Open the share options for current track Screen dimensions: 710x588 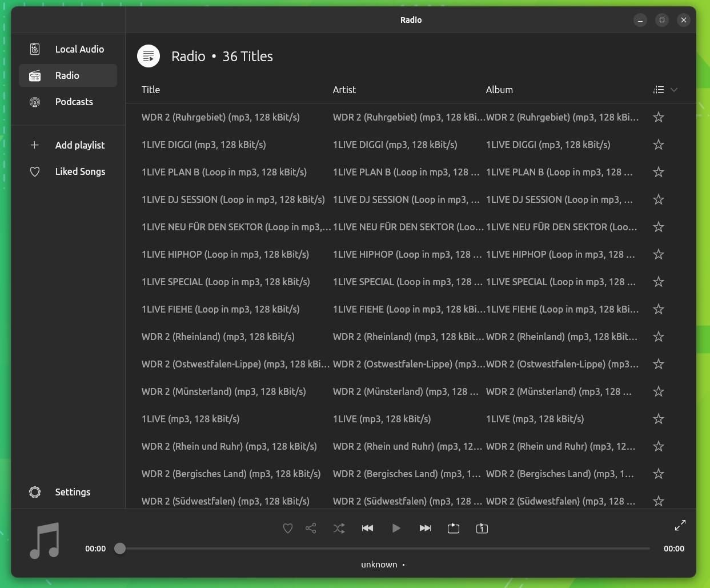(311, 528)
